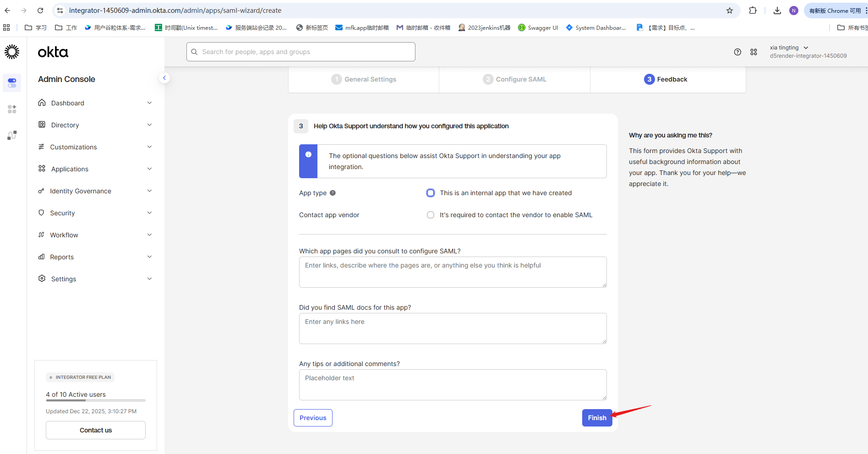Switch to the Configure SAML step
The height and width of the screenshot is (454, 868).
[514, 79]
